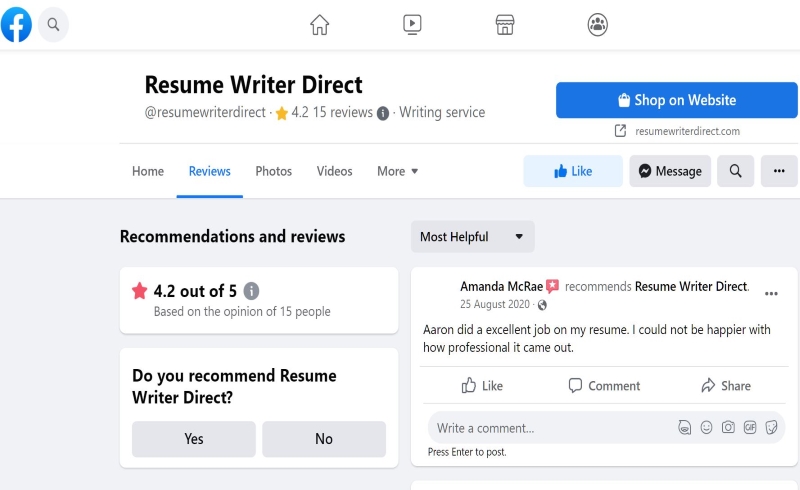Open the Most Helpful sort dropdown
The image size is (800, 490).
click(472, 236)
